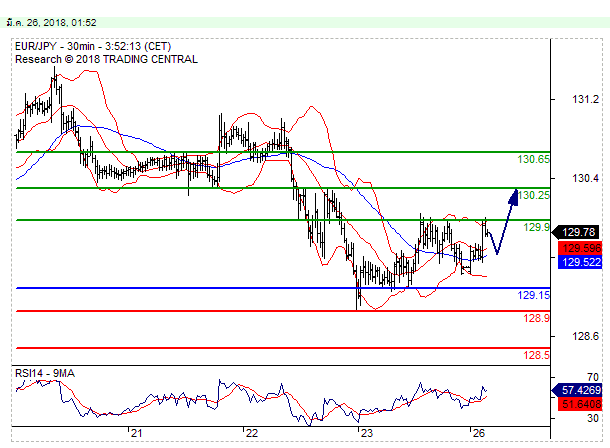Click the date axis label 22
610x448 pixels.
pyautogui.click(x=252, y=433)
